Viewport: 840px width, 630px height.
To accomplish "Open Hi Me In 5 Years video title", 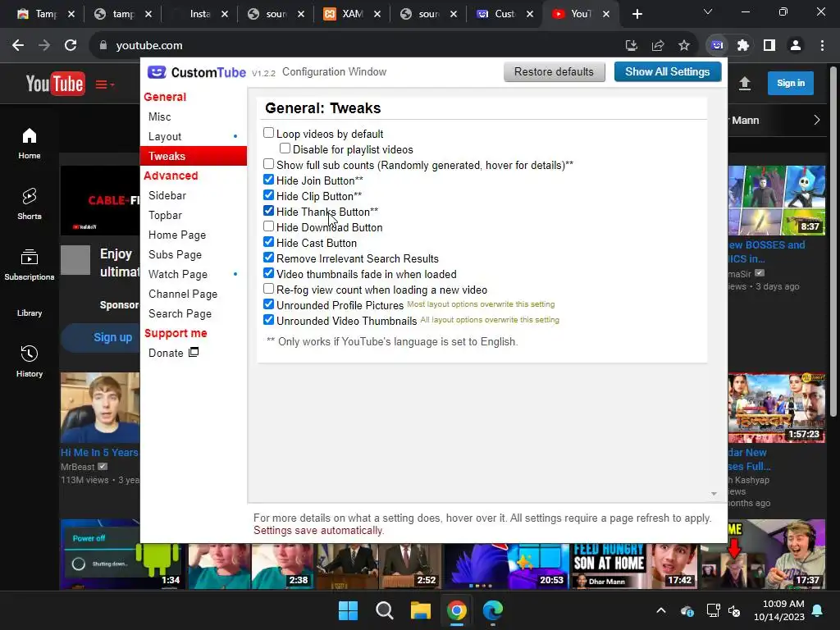I will pyautogui.click(x=99, y=452).
